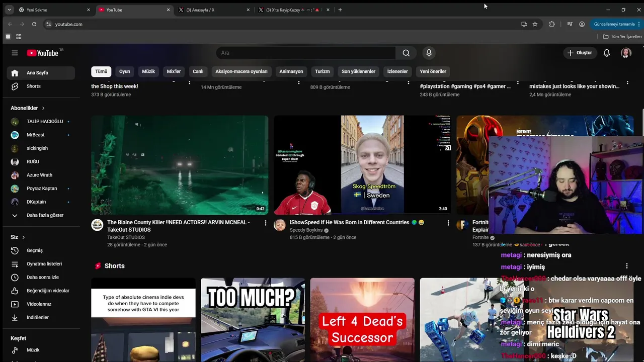Image resolution: width=644 pixels, height=362 pixels.
Task: Select Son yüklenenler filter chip
Action: tap(358, 71)
